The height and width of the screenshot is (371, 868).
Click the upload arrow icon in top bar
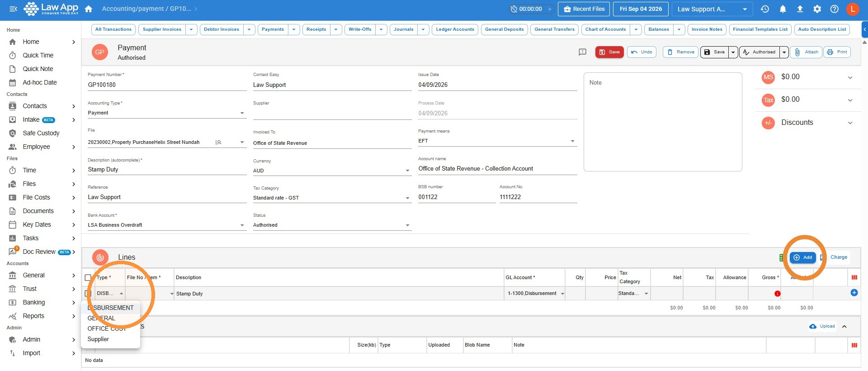click(x=800, y=9)
